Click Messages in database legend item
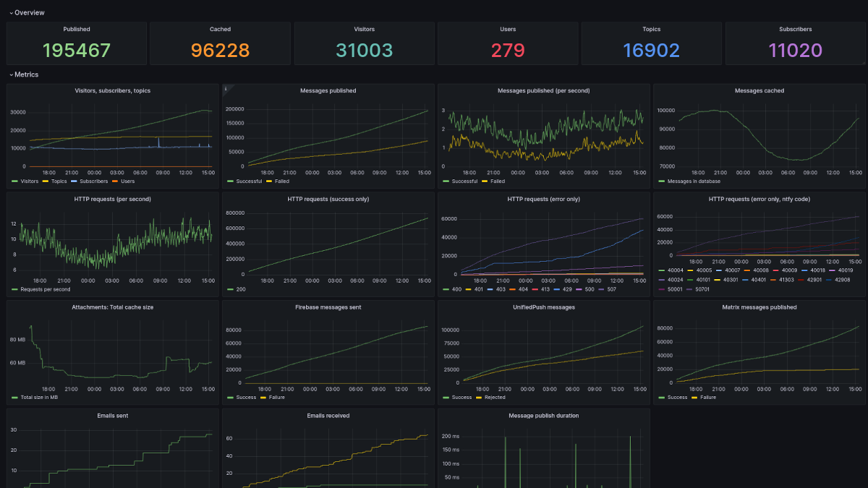868x488 pixels. coord(692,181)
